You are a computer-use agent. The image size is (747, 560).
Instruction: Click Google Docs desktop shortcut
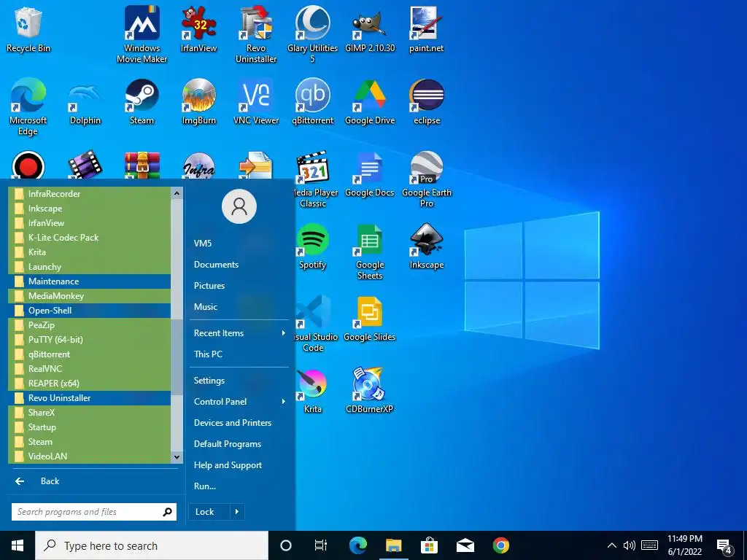point(370,174)
